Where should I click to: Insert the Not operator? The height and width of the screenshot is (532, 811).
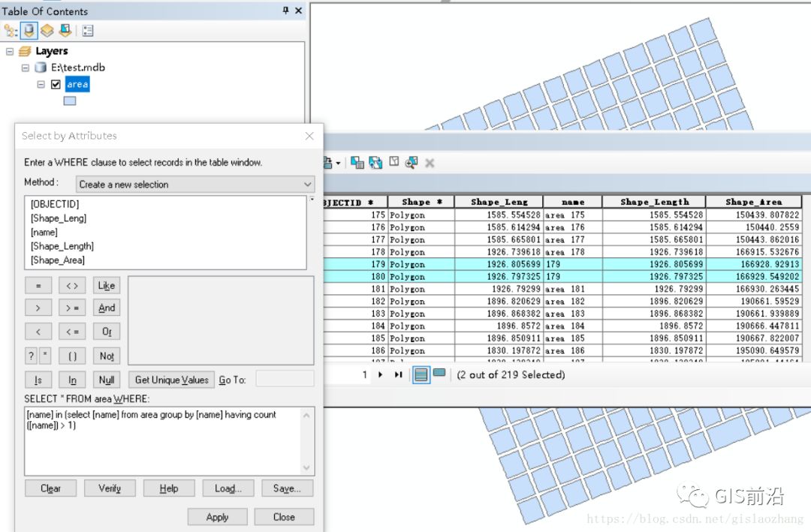(x=107, y=356)
